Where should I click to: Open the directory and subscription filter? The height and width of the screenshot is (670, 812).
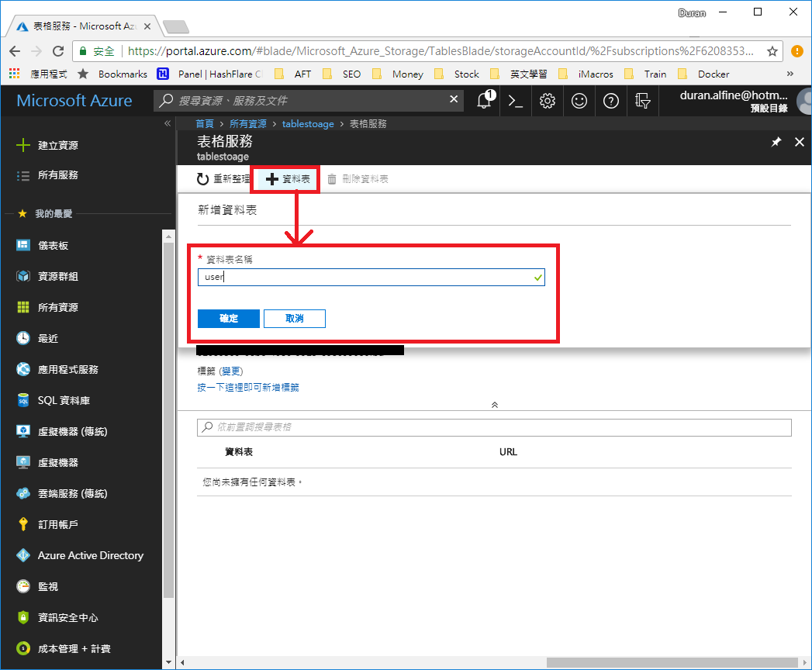[x=642, y=101]
